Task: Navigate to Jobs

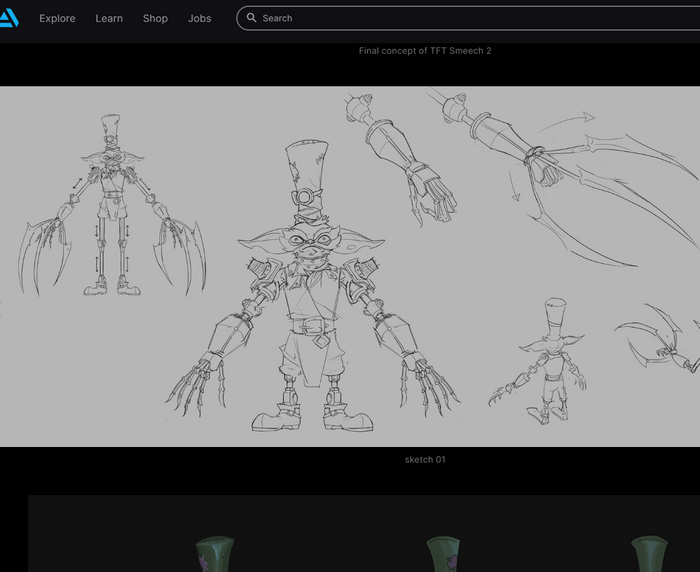Action: click(x=200, y=18)
